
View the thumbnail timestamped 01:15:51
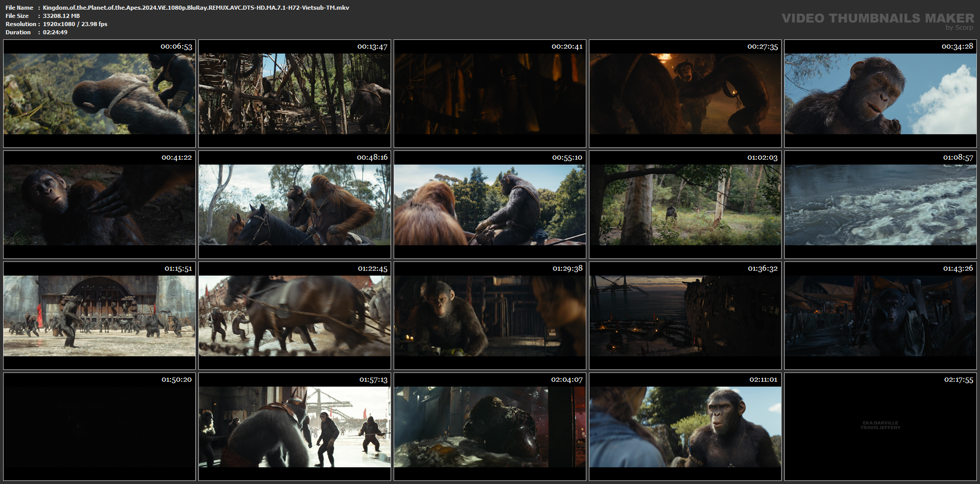99,316
